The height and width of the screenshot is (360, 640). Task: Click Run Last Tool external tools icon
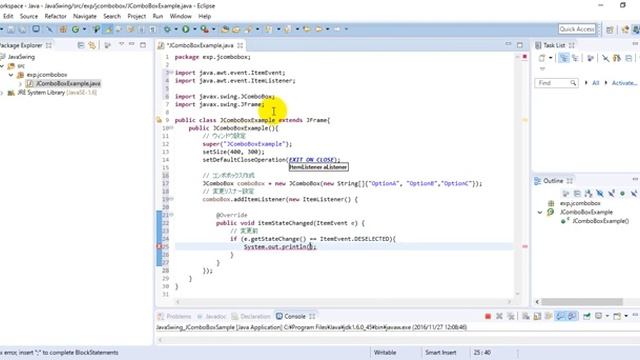point(204,29)
